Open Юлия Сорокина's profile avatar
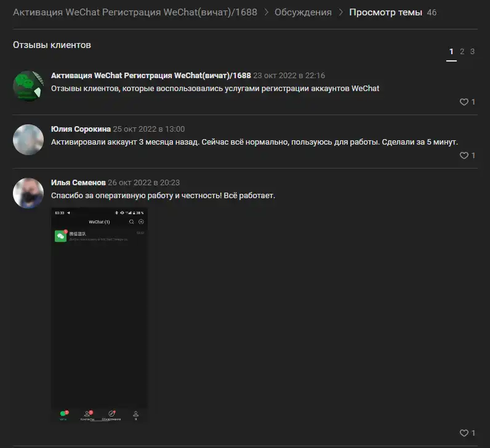This screenshot has width=490, height=448. click(28, 140)
